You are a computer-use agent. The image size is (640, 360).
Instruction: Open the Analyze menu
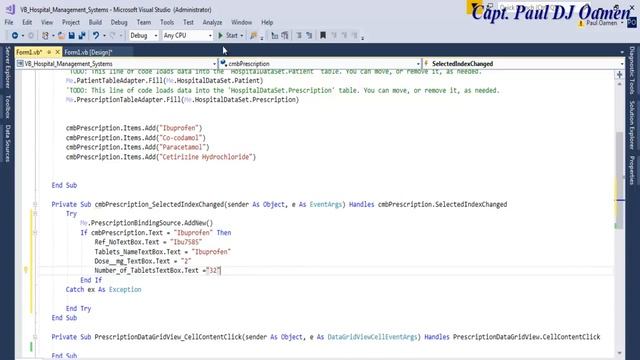tap(212, 22)
